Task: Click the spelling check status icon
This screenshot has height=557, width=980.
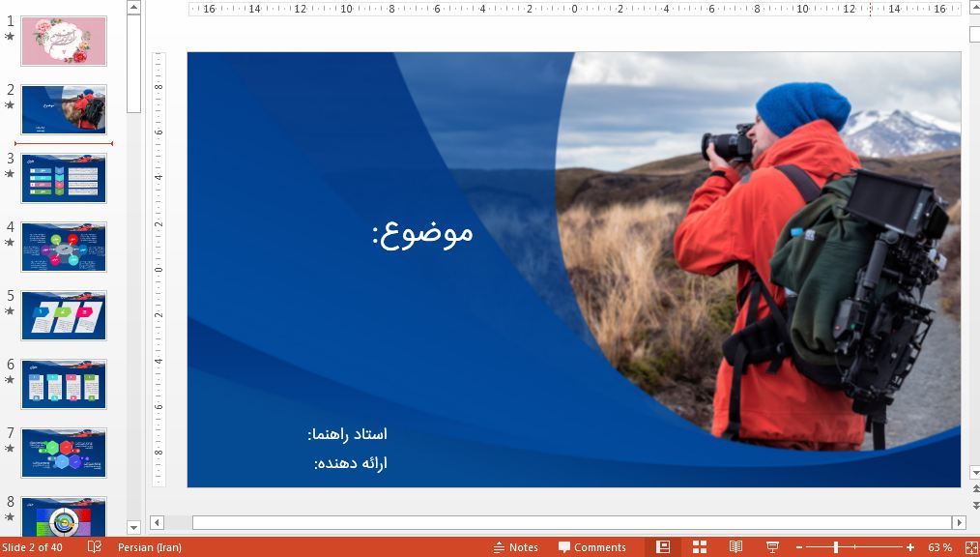Action: point(93,547)
